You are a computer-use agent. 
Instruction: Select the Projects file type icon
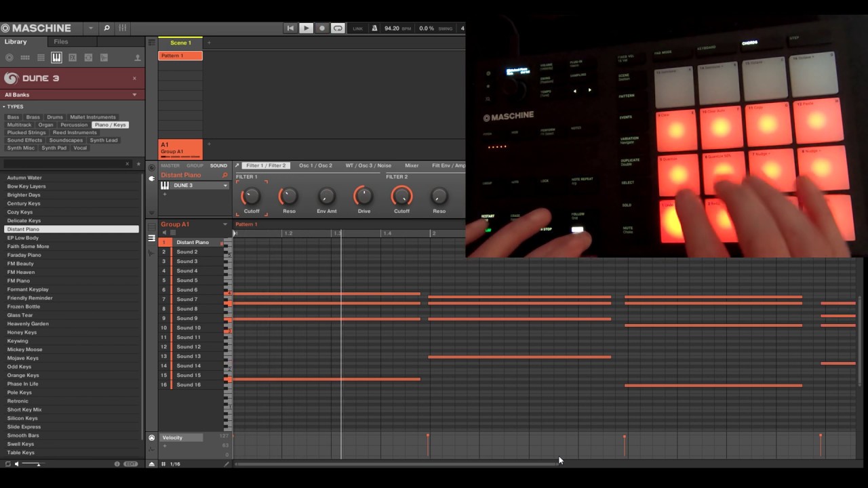9,58
